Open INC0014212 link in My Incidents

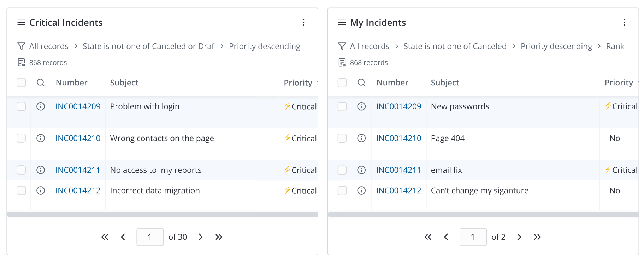399,190
